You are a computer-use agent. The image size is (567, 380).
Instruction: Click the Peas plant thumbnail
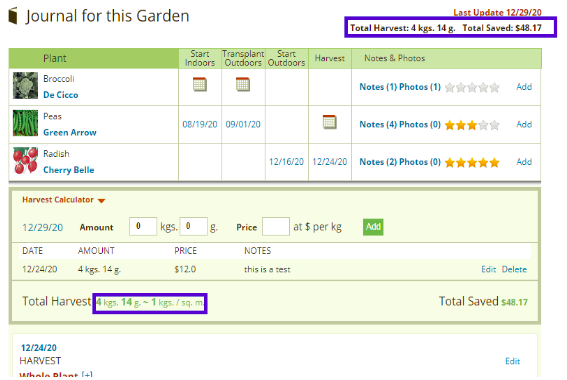tap(25, 123)
